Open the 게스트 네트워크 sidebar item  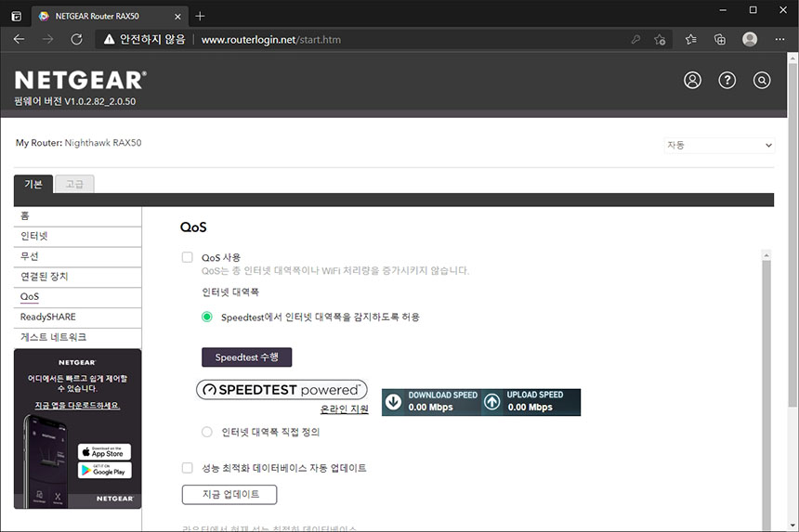tap(77, 337)
